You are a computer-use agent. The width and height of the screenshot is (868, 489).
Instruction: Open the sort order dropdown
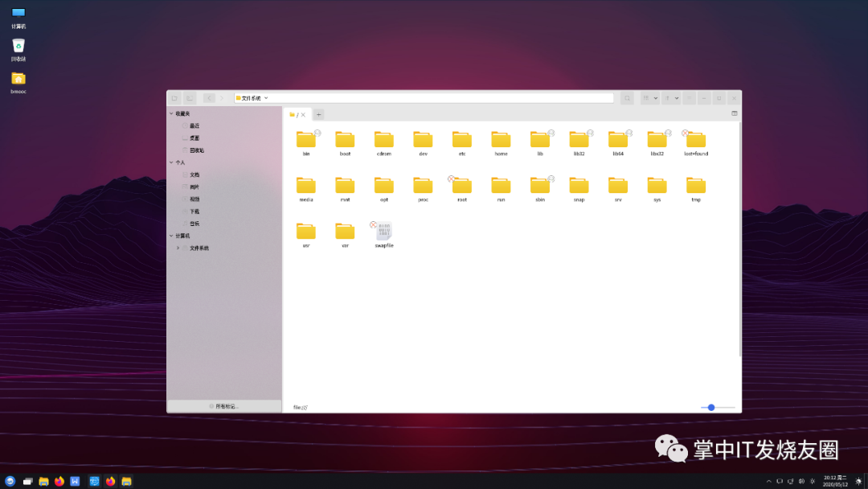click(x=671, y=98)
